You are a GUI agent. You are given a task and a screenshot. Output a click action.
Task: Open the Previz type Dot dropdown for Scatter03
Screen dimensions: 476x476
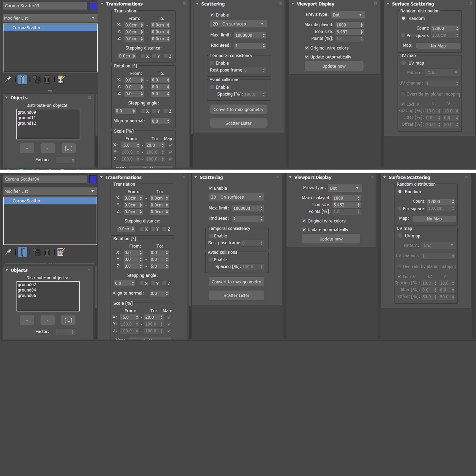[347, 15]
